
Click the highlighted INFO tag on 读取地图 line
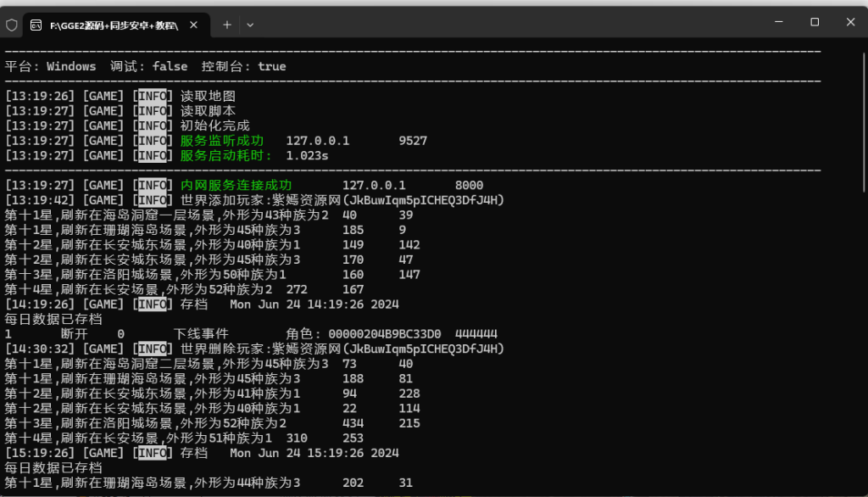point(153,96)
